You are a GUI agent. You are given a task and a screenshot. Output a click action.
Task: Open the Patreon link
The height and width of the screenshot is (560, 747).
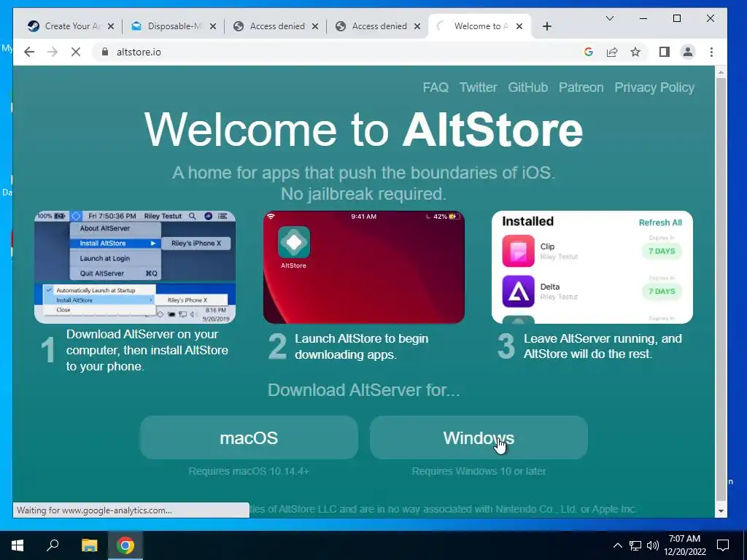click(581, 87)
